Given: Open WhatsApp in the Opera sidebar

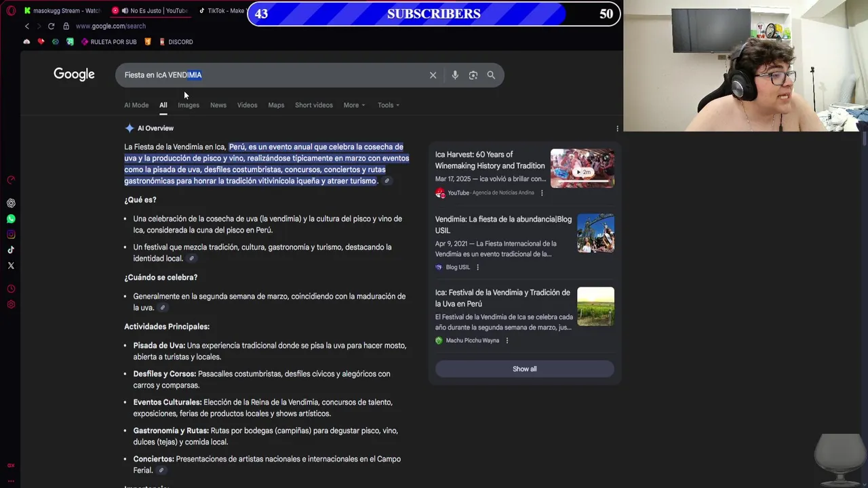Looking at the screenshot, I should (x=11, y=219).
